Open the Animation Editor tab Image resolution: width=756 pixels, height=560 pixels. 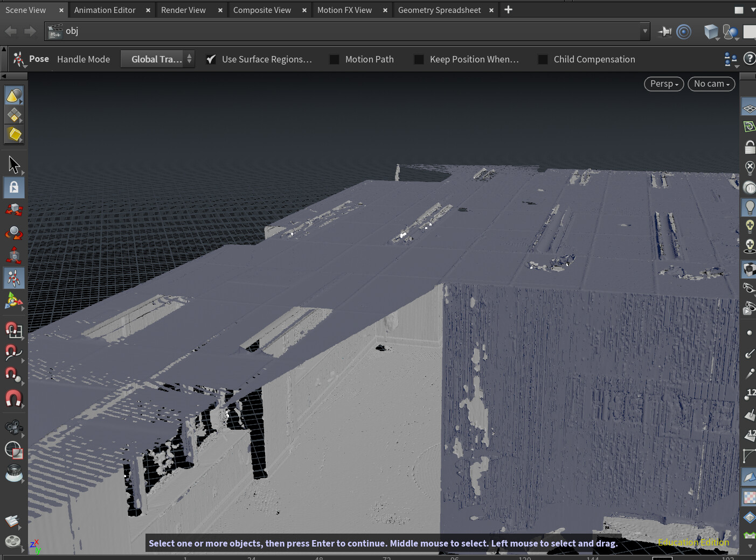(x=105, y=10)
